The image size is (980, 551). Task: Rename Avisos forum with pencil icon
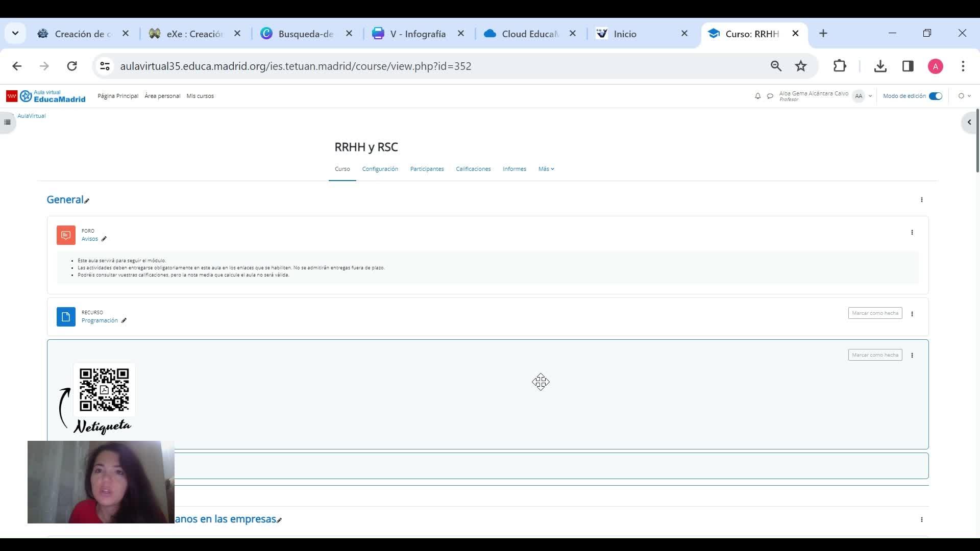[104, 239]
